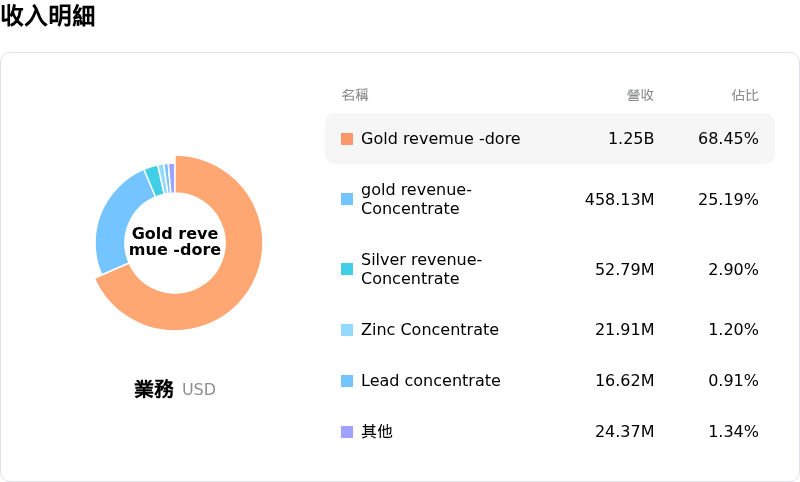Viewport: 800px width, 482px height.
Task: Click the 1.34% share value
Action: (733, 432)
